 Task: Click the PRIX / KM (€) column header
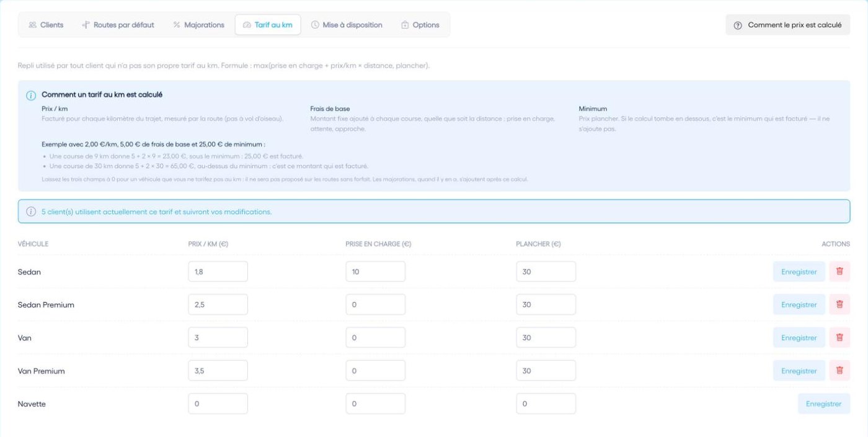208,244
